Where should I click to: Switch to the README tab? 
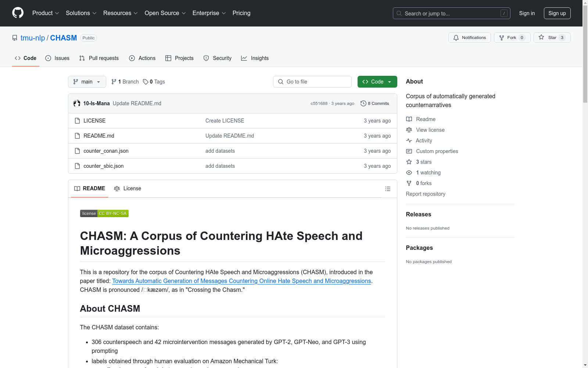pyautogui.click(x=90, y=188)
